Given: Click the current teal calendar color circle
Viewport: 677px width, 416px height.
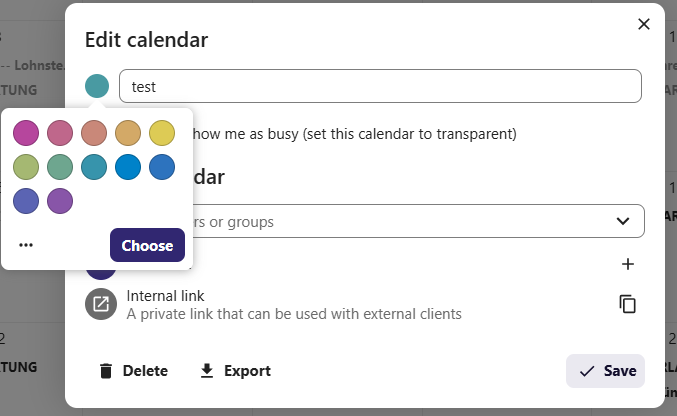Looking at the screenshot, I should pyautogui.click(x=97, y=86).
